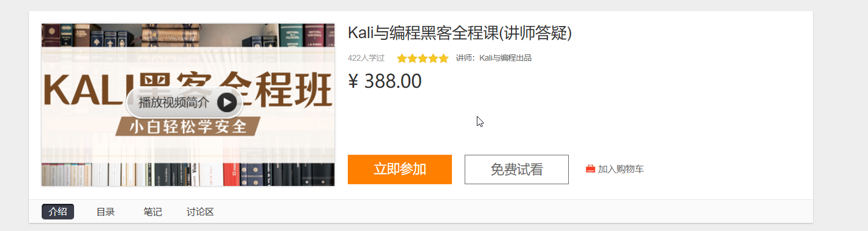Screen dimensions: 868x231
Task: Click the 小白轻松学安全 ribbon on the thumbnail
Action: tap(188, 126)
